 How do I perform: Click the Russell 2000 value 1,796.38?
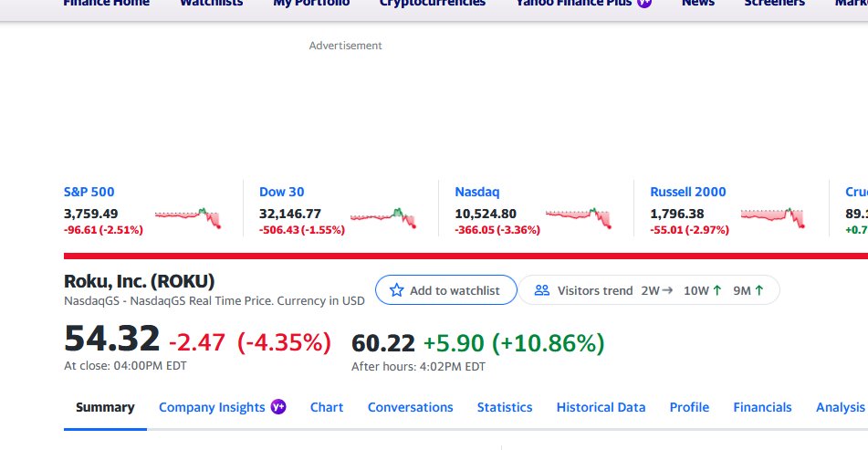coord(677,214)
